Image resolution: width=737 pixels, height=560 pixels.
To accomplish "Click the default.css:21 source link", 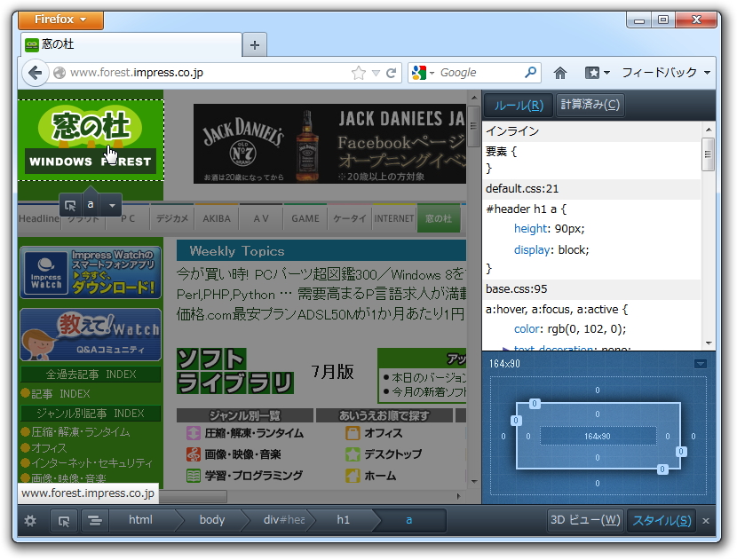I will pos(522,189).
